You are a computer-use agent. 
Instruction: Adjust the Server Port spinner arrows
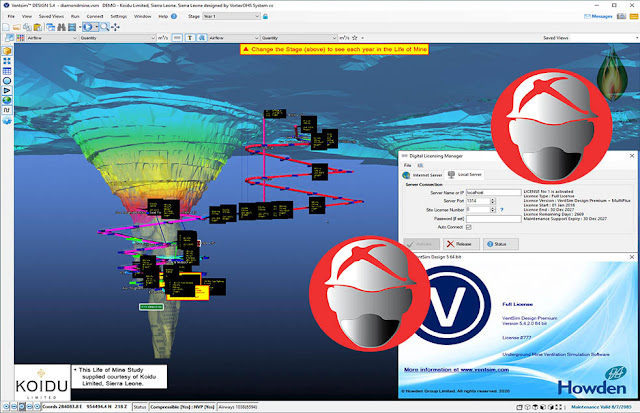click(x=493, y=201)
